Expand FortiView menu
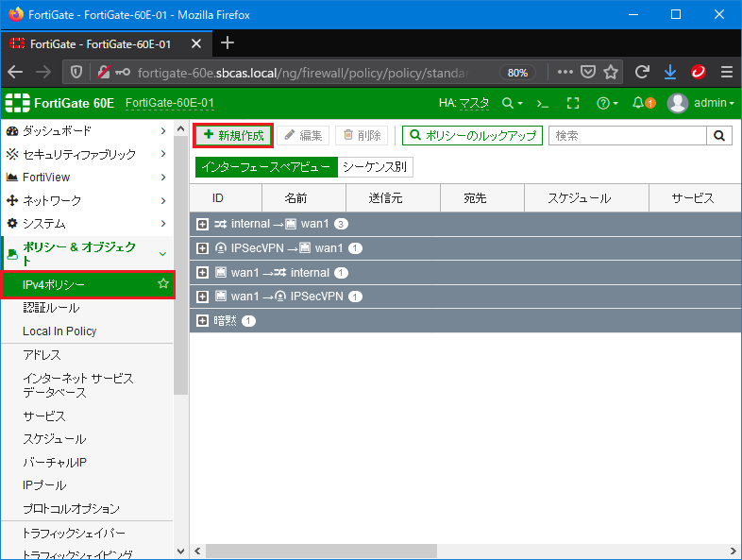This screenshot has width=742, height=560. pos(87,177)
